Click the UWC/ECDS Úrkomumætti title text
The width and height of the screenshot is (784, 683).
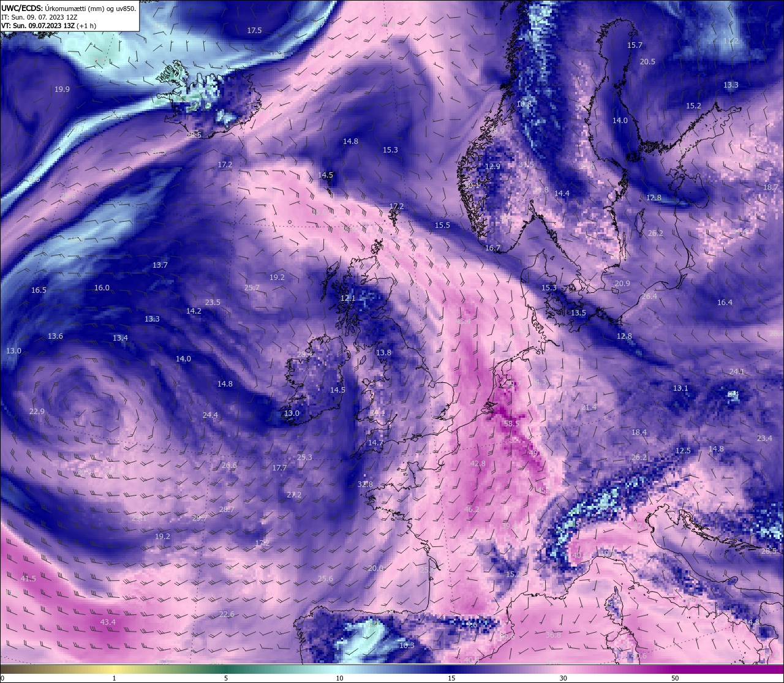coord(69,8)
